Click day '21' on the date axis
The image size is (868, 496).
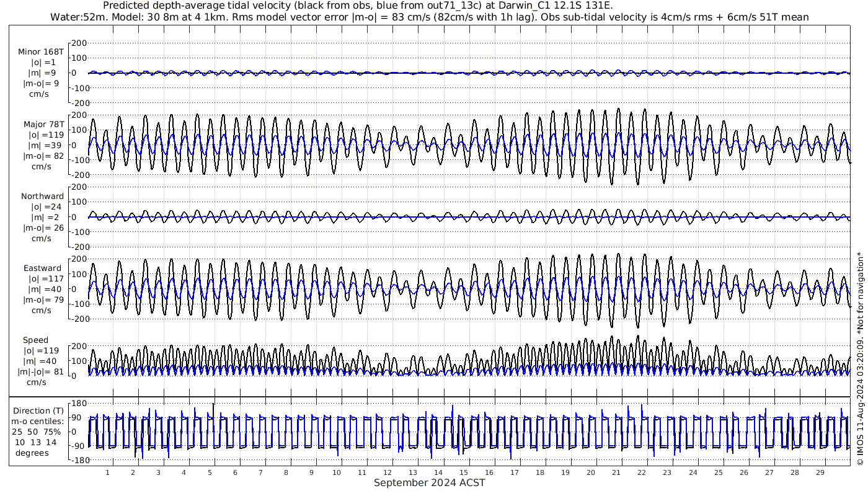tap(616, 472)
